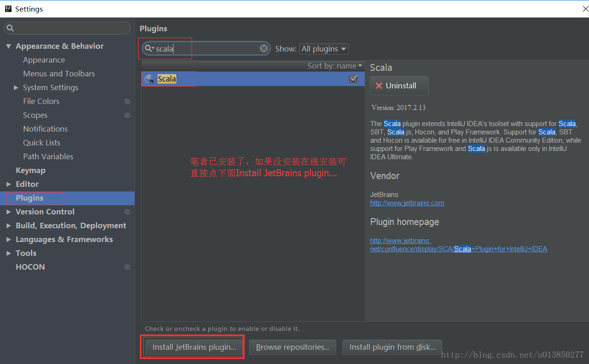Click Install plugin from disk... button

[392, 347]
